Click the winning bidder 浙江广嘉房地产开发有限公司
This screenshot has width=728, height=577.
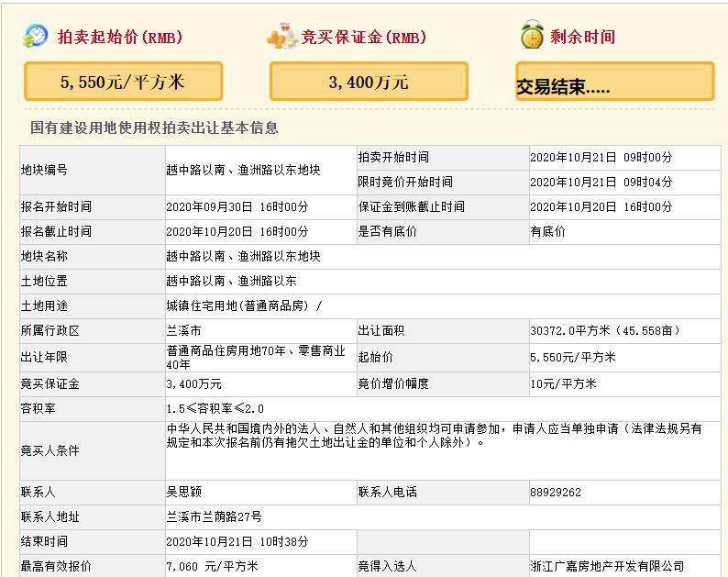pos(607,567)
